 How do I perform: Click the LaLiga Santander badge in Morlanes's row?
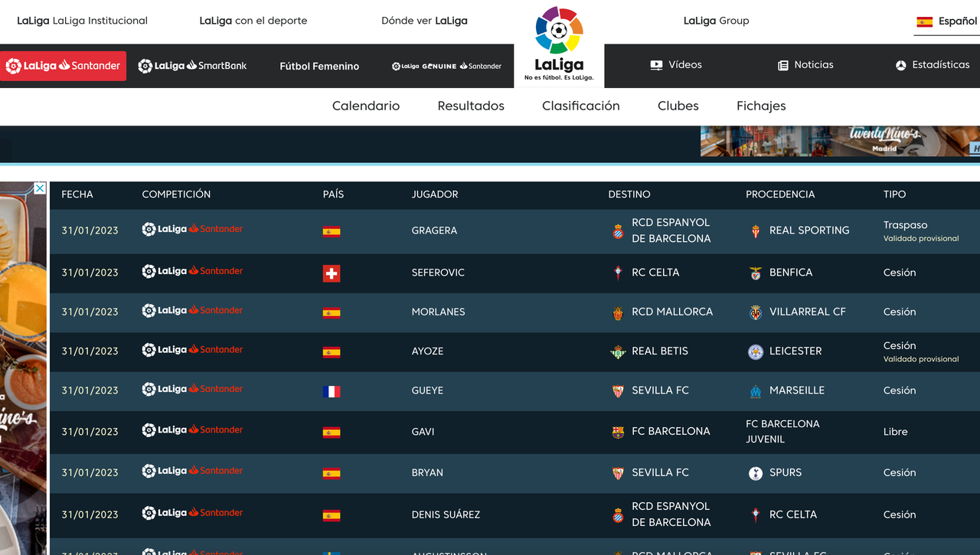pos(191,310)
